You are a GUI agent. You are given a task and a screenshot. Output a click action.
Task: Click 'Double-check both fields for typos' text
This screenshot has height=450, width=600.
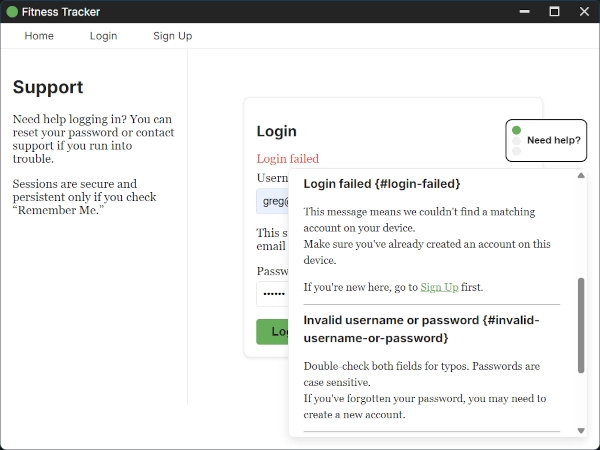(x=421, y=374)
